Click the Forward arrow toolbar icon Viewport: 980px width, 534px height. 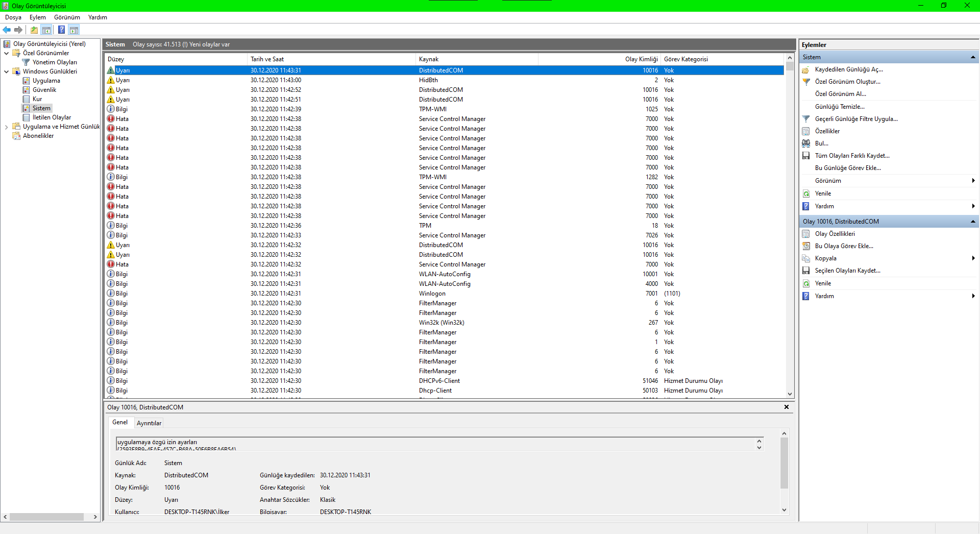(x=18, y=30)
